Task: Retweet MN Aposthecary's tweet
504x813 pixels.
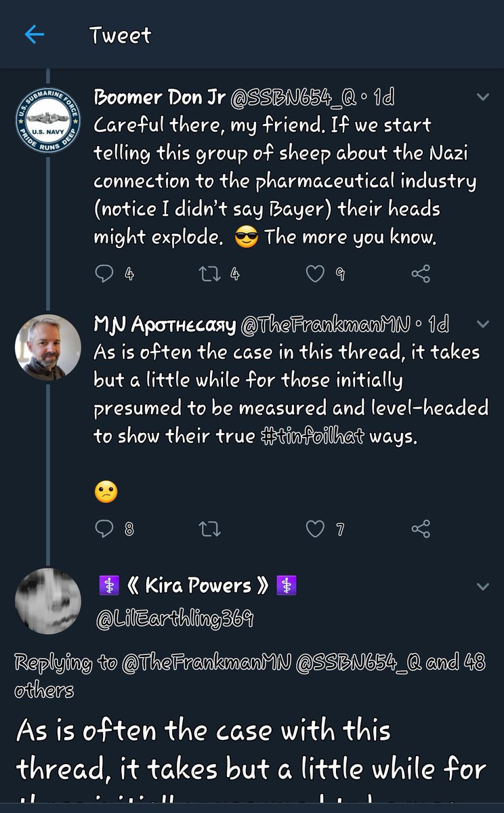Action: pyautogui.click(x=208, y=528)
